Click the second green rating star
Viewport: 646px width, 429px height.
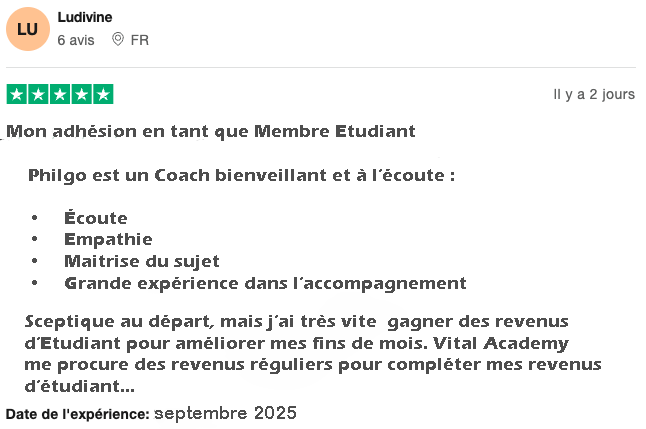click(x=38, y=95)
